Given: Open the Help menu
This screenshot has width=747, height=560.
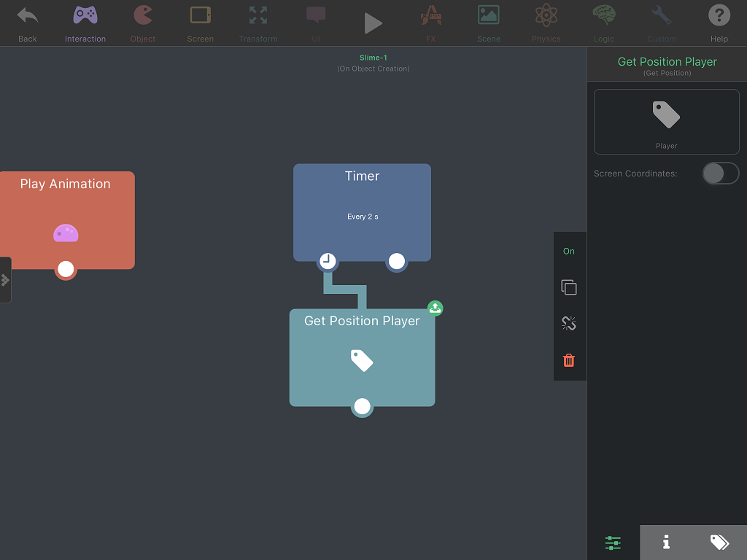Looking at the screenshot, I should pos(719,23).
